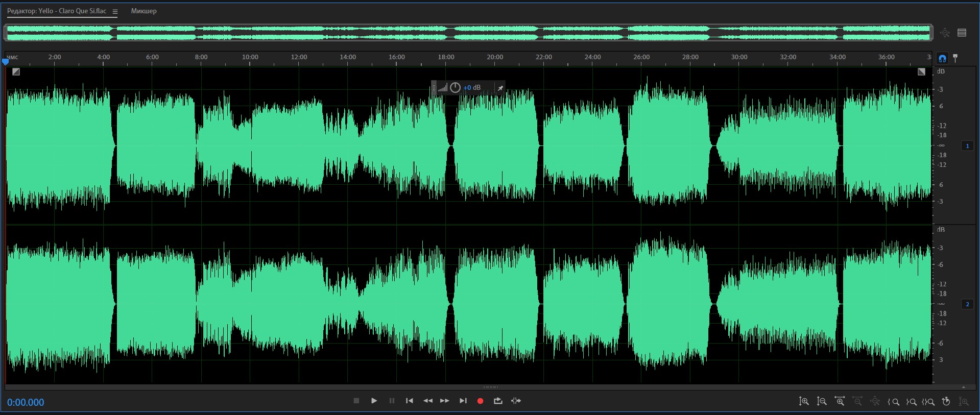Screen dimensions: 980x415
Task: Toggle loop playback icon
Action: point(498,401)
